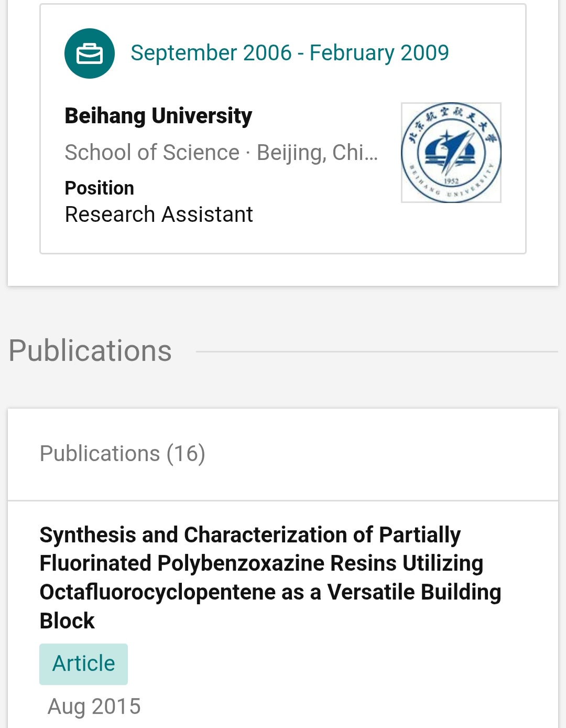Click the teal briefcase employment icon
Viewport: 566px width, 728px height.
(90, 53)
